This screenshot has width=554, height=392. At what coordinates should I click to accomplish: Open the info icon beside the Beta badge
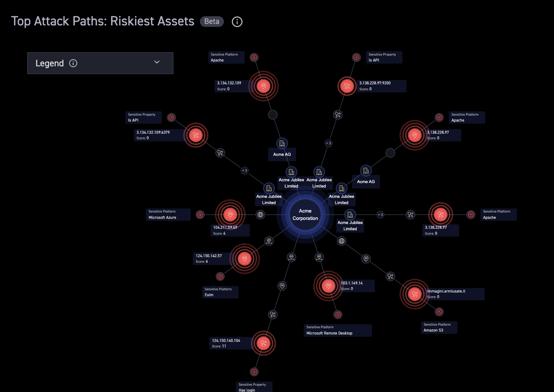(237, 22)
